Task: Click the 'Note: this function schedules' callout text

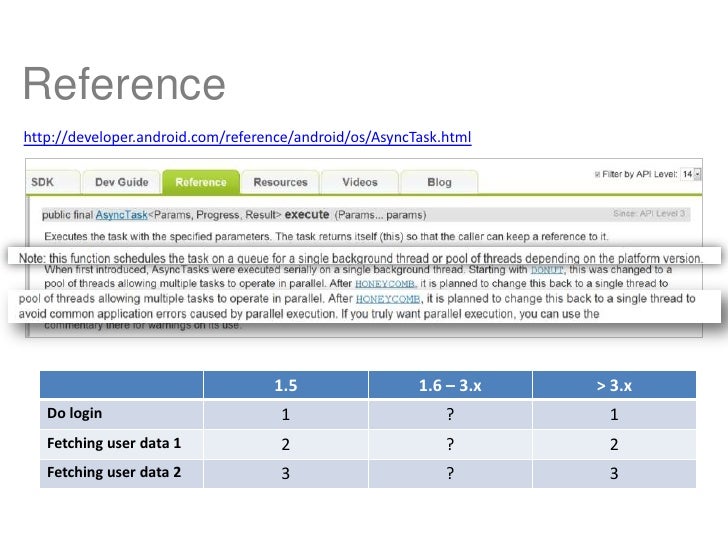Action: click(x=361, y=258)
